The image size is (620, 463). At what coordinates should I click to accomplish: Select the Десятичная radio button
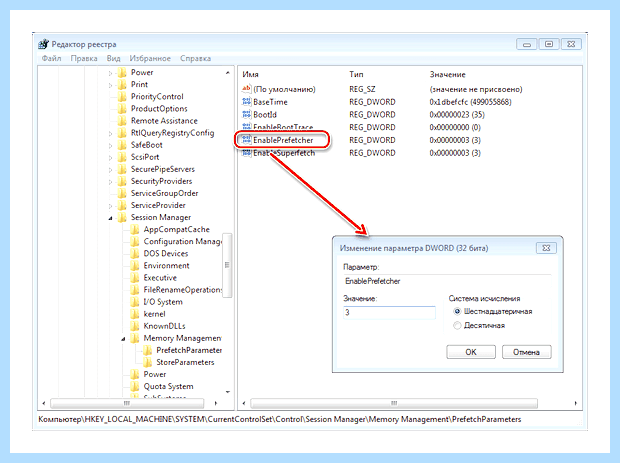[x=457, y=325]
